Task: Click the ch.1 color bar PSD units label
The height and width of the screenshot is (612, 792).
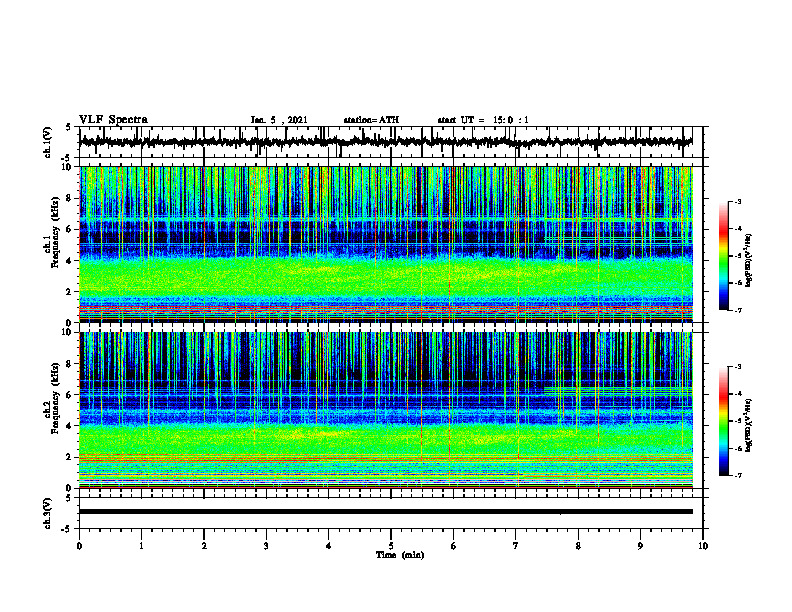Action: point(748,260)
